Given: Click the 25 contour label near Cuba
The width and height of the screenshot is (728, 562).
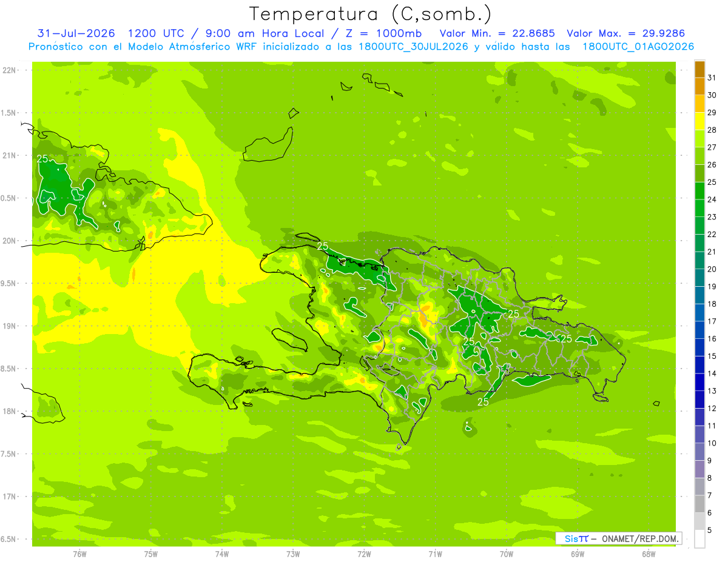Looking at the screenshot, I should [x=42, y=159].
